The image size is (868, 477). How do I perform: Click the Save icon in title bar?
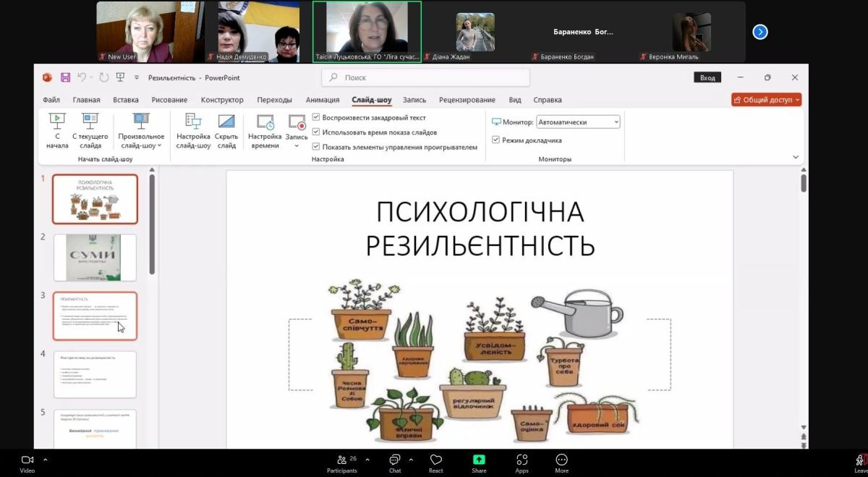pyautogui.click(x=65, y=77)
